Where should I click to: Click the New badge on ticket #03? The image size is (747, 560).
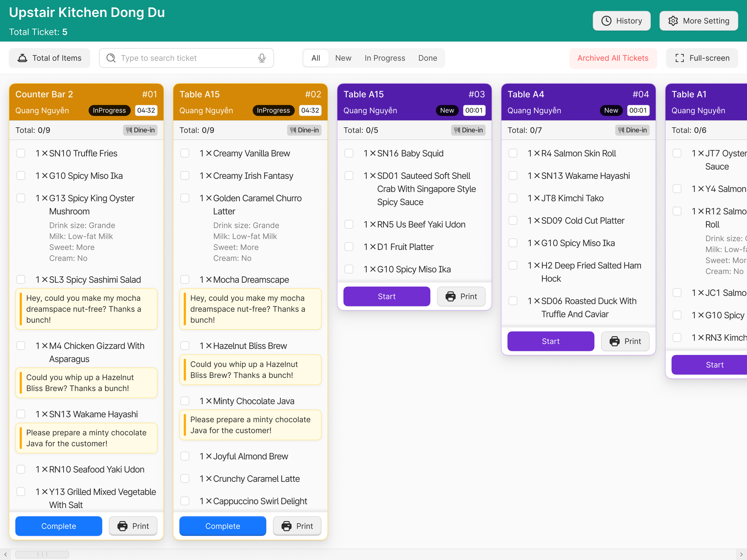[447, 110]
